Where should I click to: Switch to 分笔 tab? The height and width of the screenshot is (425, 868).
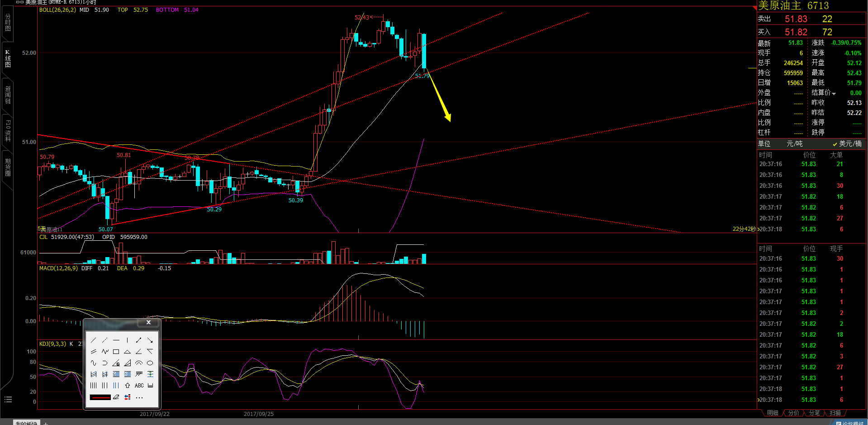[x=814, y=413]
